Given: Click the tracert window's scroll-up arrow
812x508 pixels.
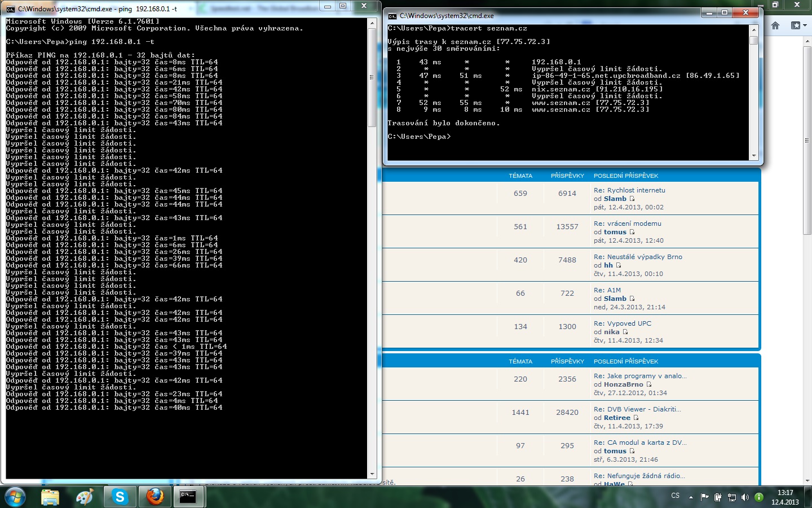Looking at the screenshot, I should (753, 29).
